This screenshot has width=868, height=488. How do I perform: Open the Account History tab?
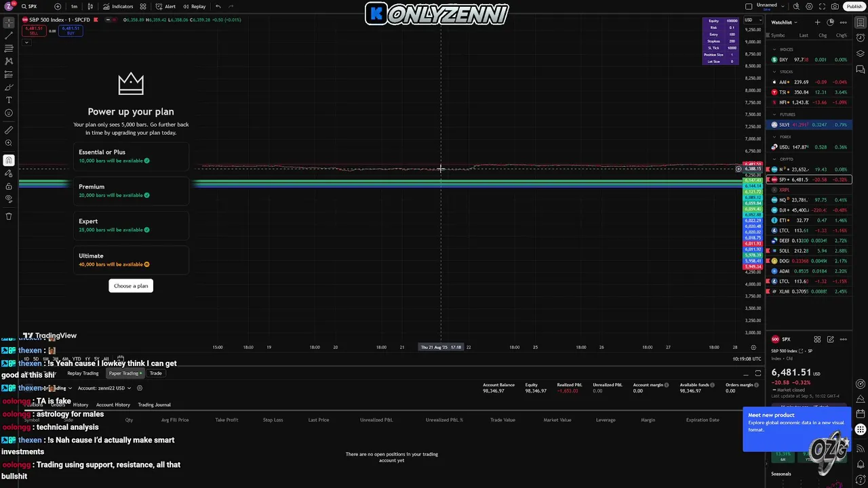(x=113, y=405)
